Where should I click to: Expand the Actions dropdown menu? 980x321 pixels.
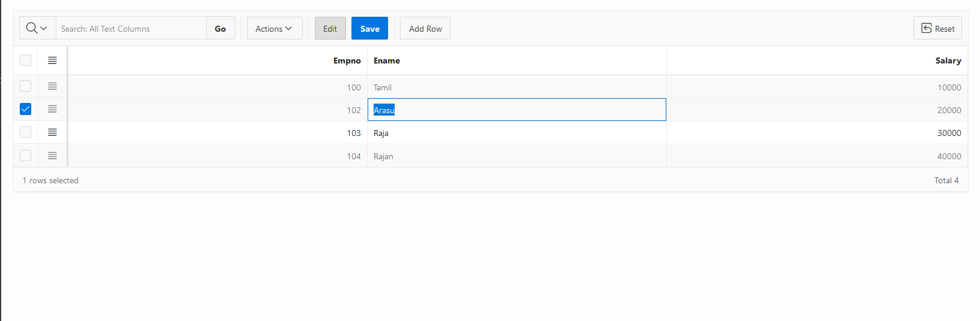(x=275, y=28)
